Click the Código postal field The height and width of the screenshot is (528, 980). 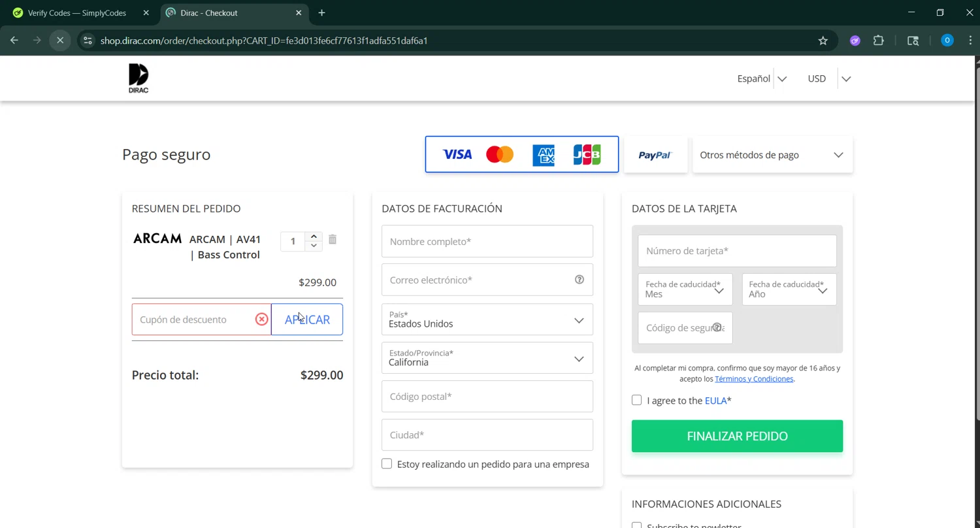(487, 397)
